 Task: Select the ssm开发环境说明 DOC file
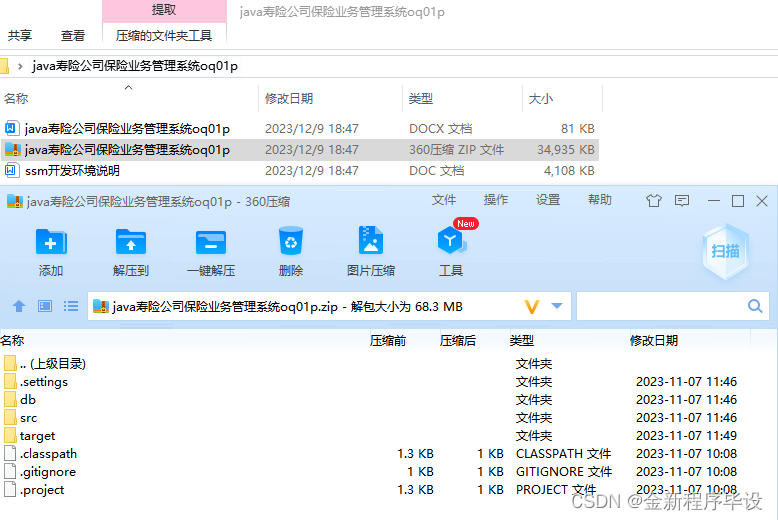click(x=300, y=171)
